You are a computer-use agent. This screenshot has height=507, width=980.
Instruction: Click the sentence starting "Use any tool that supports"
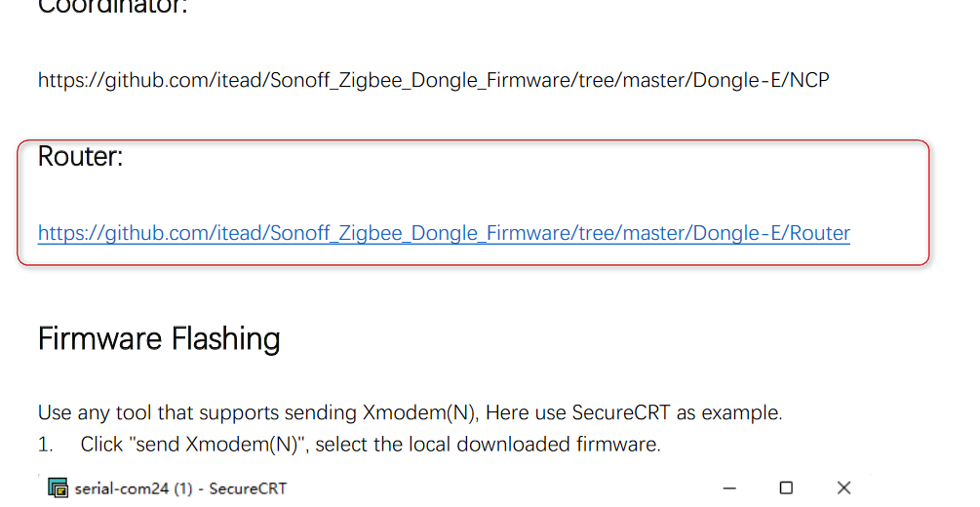[410, 412]
